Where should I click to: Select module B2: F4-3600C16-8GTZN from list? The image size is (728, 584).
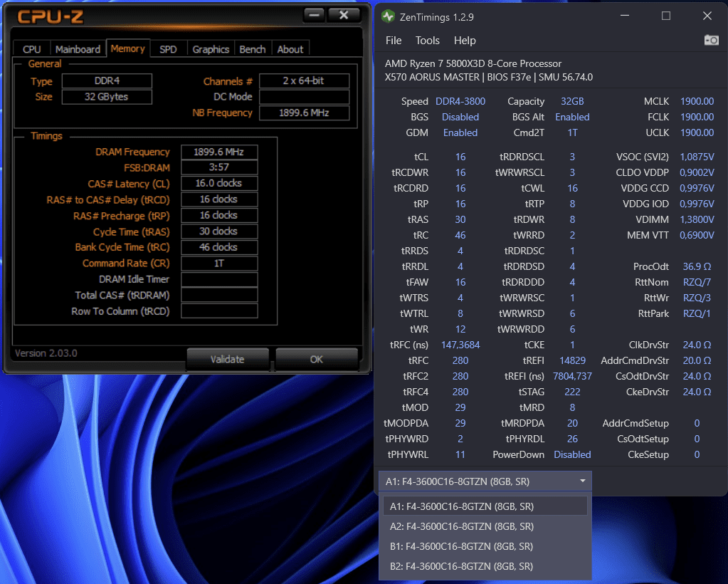tap(485, 566)
